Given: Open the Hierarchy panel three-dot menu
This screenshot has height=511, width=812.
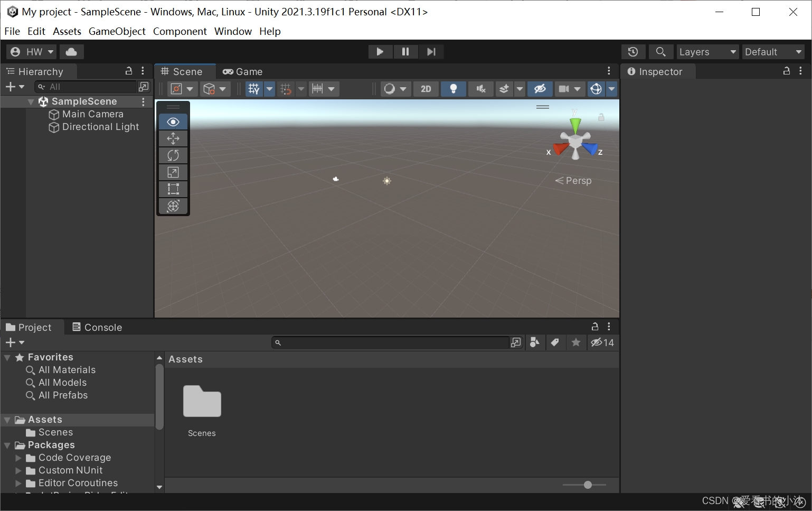Looking at the screenshot, I should coord(143,71).
